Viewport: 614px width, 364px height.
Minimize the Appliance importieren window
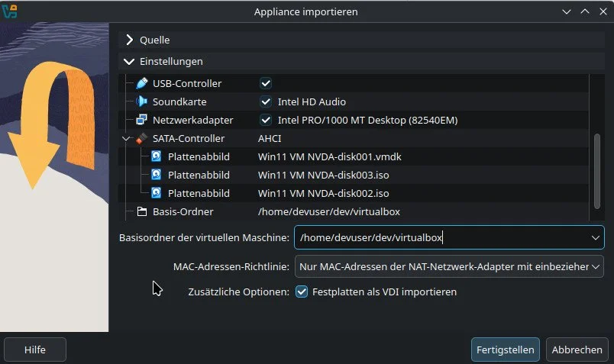[x=566, y=11]
